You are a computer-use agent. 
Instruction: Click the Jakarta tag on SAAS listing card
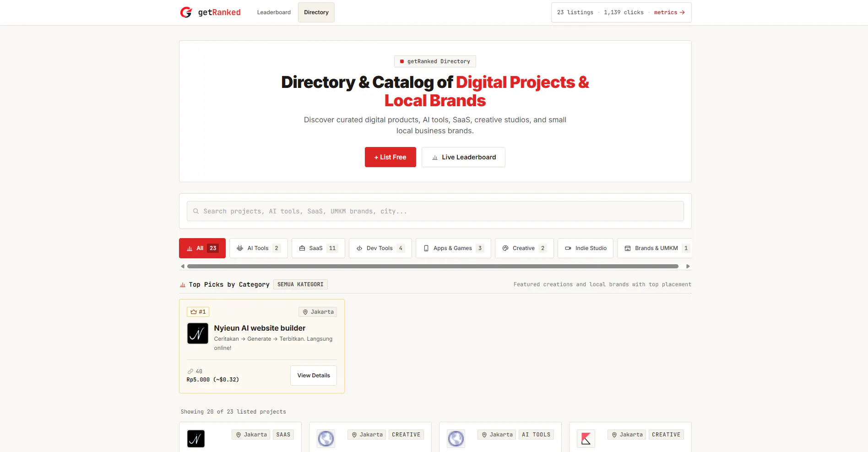[251, 435]
